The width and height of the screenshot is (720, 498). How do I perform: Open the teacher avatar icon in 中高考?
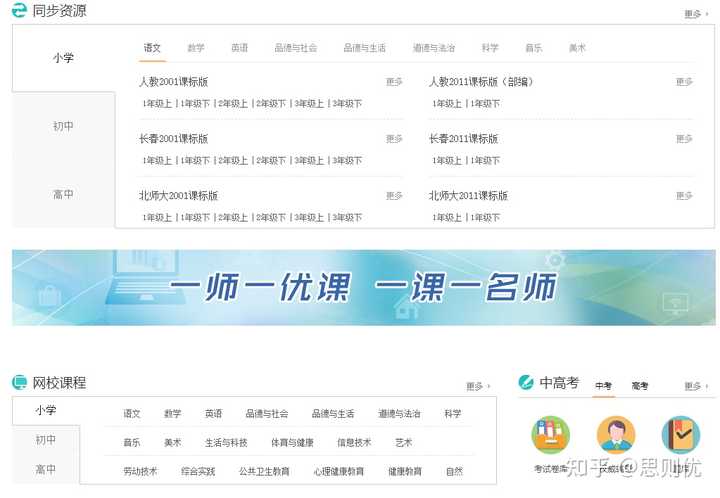[x=616, y=435]
